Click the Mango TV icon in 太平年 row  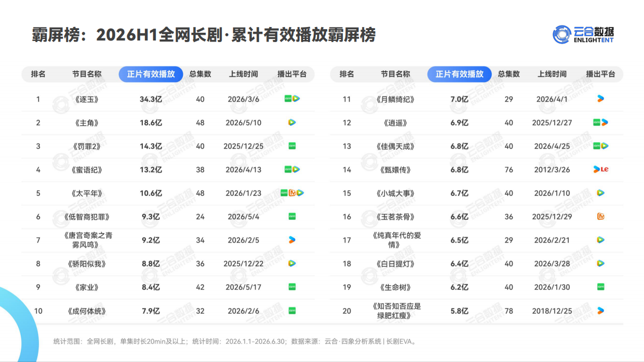click(x=292, y=193)
